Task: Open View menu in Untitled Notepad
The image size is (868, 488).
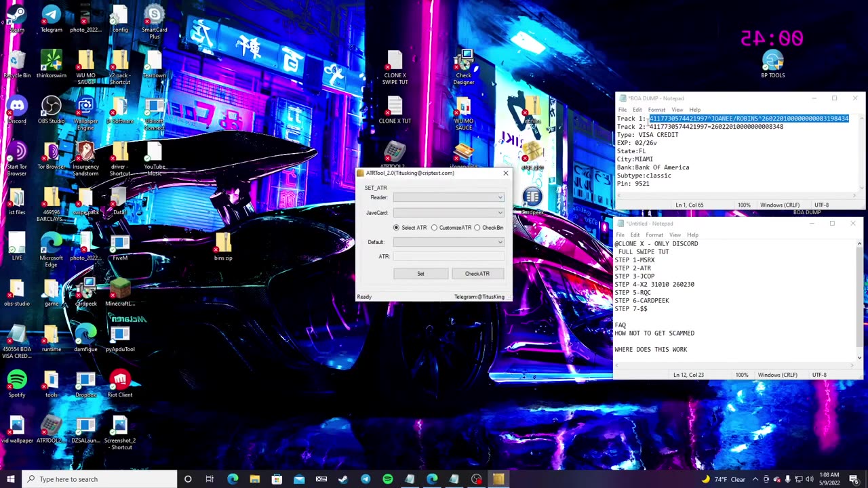Action: coord(675,235)
